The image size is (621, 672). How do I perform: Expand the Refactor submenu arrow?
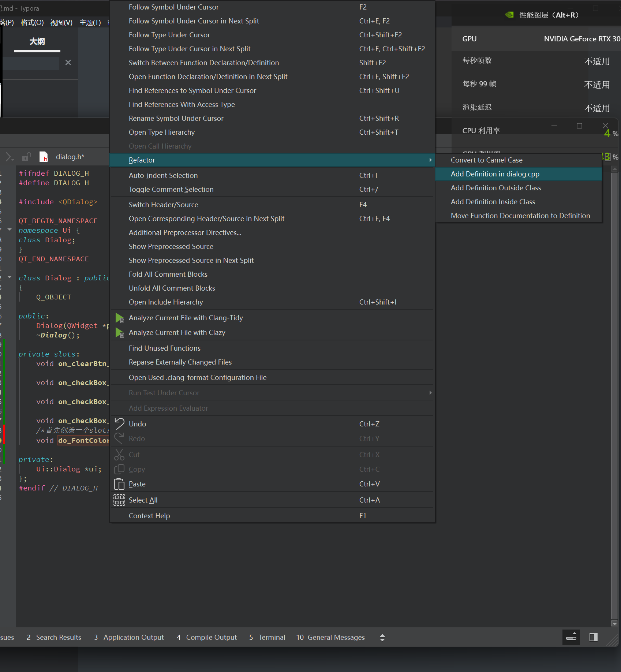(430, 160)
